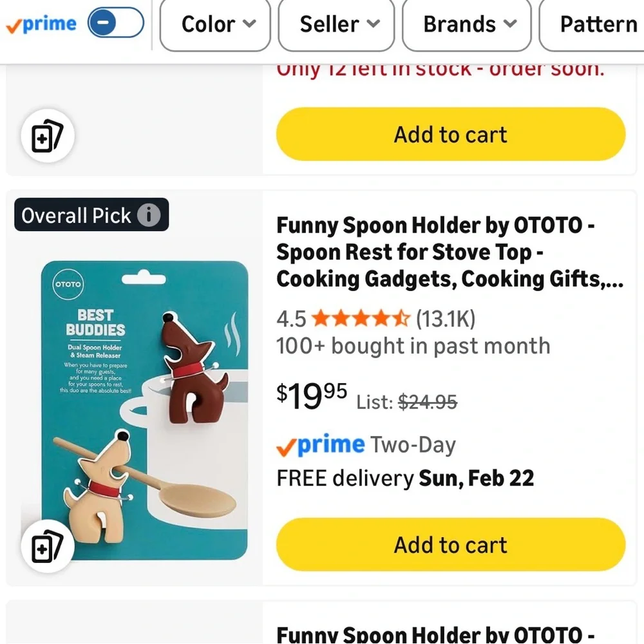Image resolution: width=644 pixels, height=644 pixels.
Task: Open the Funny Spoon Holder product title
Action: click(450, 252)
